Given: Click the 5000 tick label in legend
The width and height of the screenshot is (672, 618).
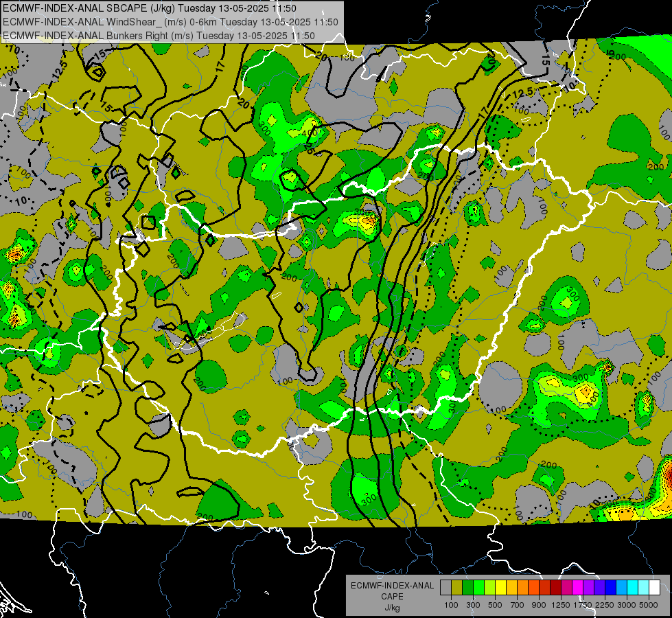Looking at the screenshot, I should pos(649,605).
